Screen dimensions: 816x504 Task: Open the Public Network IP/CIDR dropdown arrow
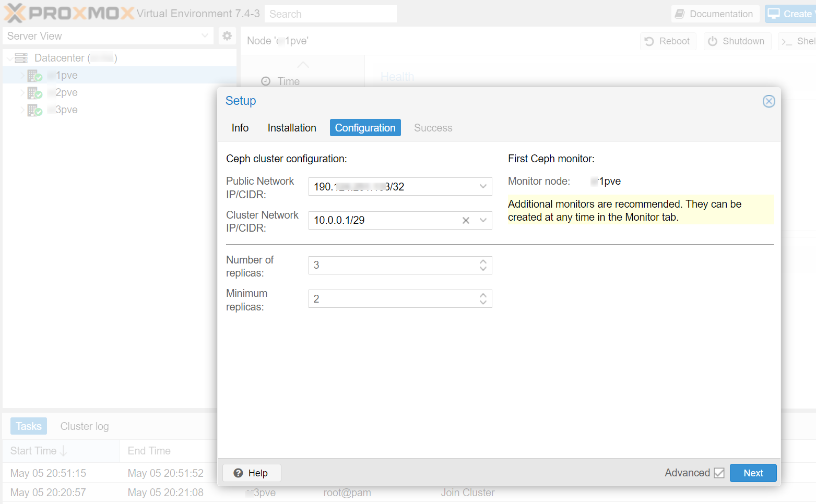[x=483, y=186]
